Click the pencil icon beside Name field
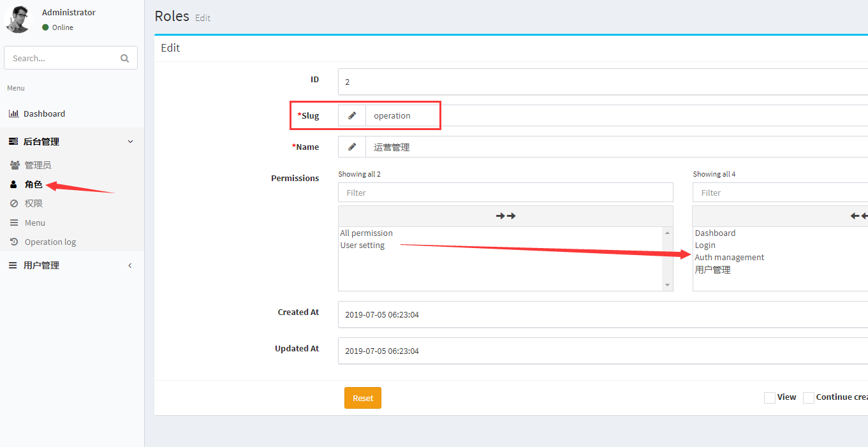The height and width of the screenshot is (447, 868). tap(352, 147)
